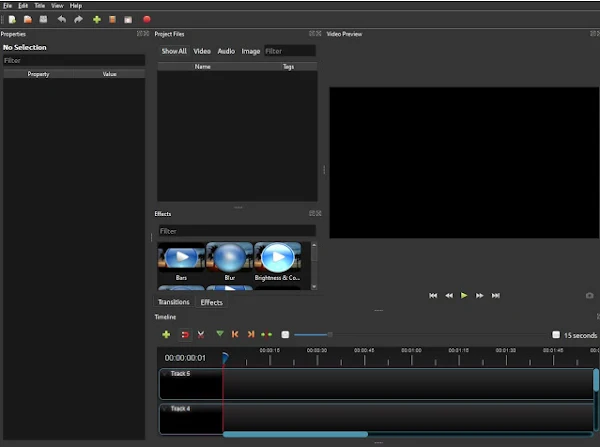Rewind the video preview

449,295
